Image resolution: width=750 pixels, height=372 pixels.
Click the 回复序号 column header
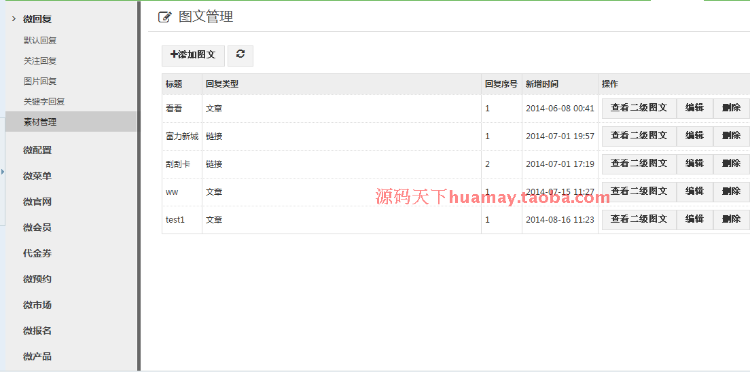point(501,84)
